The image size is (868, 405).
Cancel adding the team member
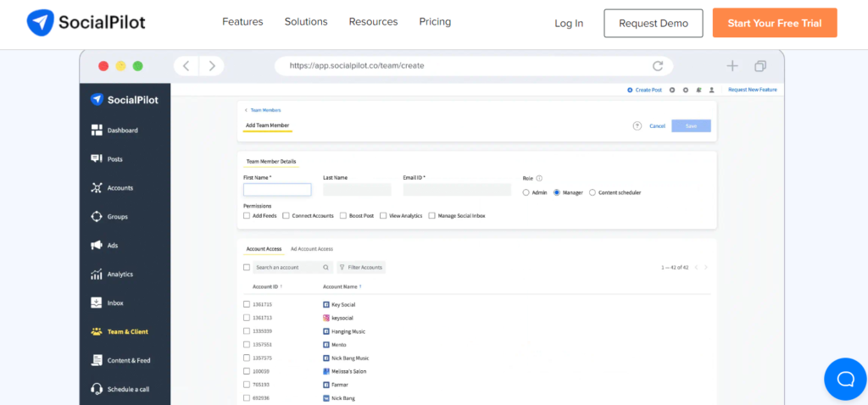pos(657,126)
